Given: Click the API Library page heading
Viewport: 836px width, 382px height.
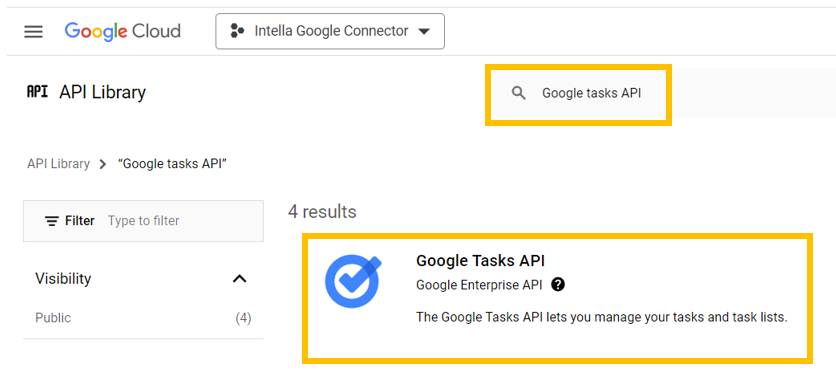Looking at the screenshot, I should coord(102,92).
